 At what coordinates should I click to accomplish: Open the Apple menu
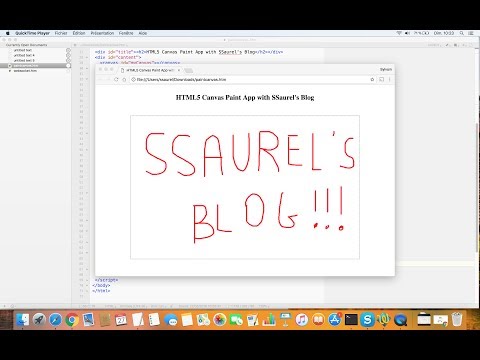[x=8, y=33]
